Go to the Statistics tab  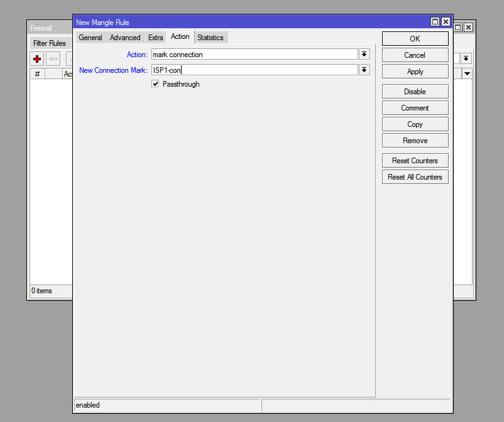click(x=210, y=38)
